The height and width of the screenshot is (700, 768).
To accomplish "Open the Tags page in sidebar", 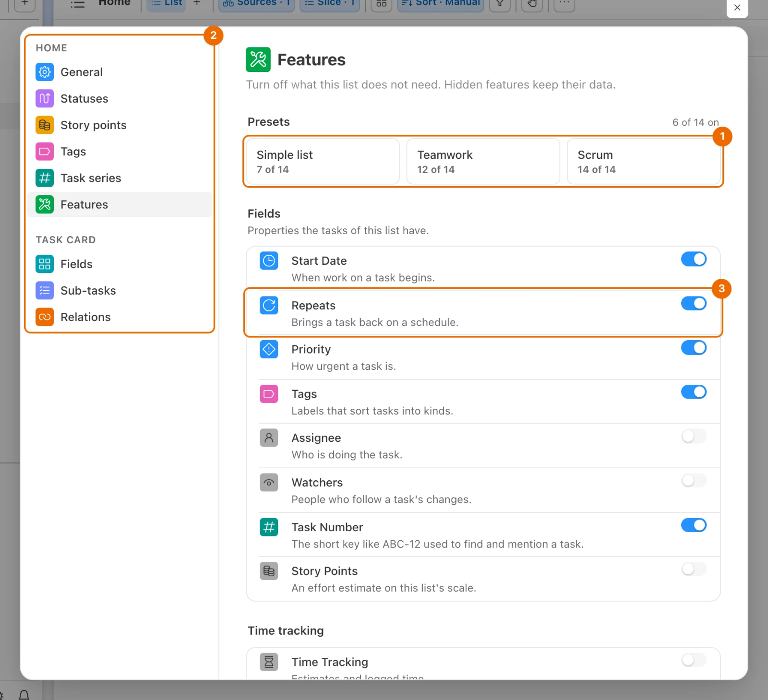I will [120, 152].
